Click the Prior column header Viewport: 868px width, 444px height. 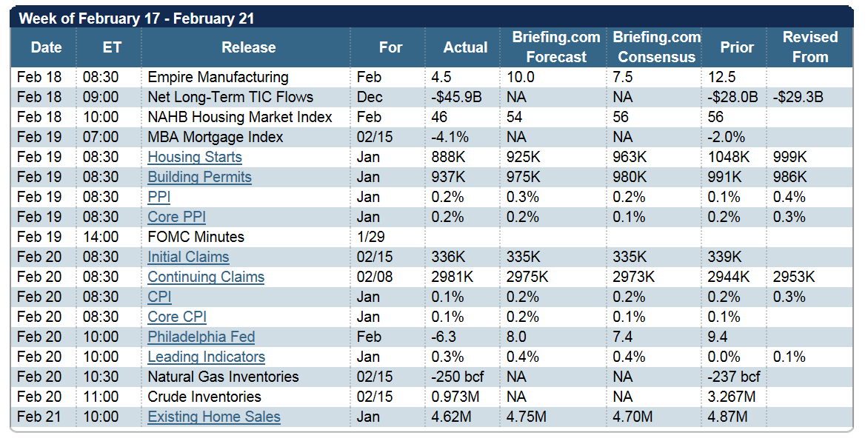(x=736, y=47)
